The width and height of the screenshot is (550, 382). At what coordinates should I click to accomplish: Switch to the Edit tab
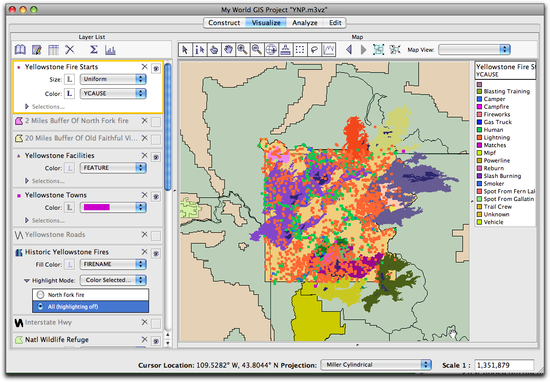(335, 23)
